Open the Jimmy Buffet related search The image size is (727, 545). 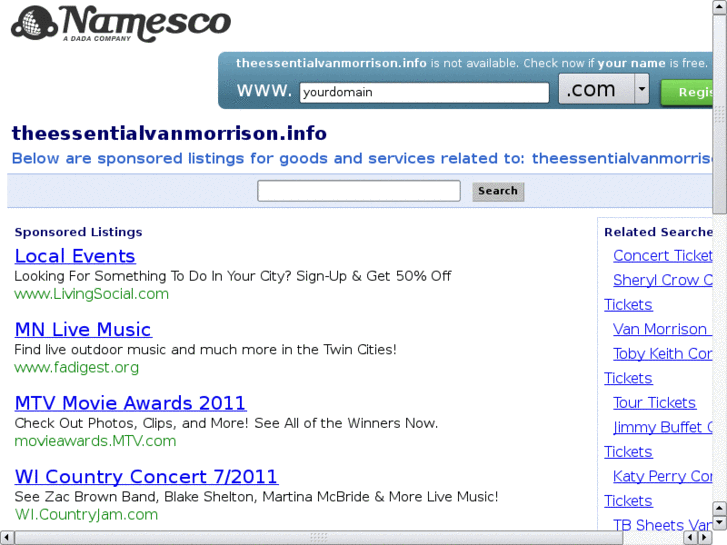[663, 427]
